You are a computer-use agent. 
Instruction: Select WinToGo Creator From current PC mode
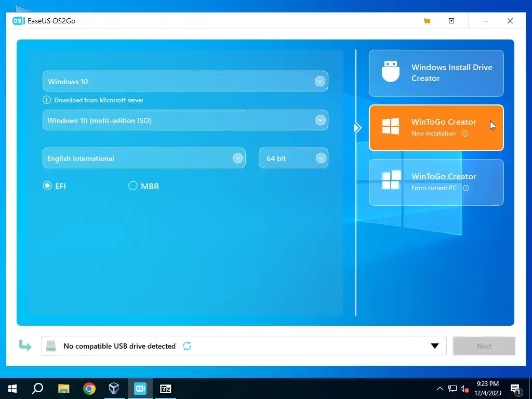click(436, 182)
